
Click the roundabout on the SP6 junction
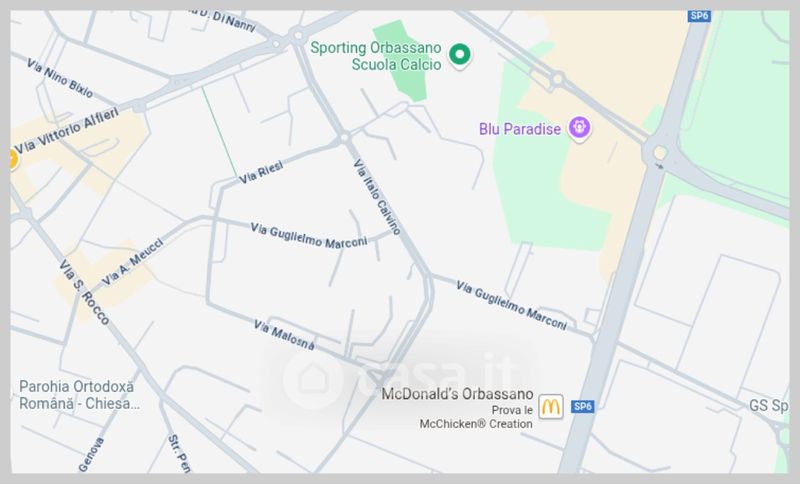[659, 152]
